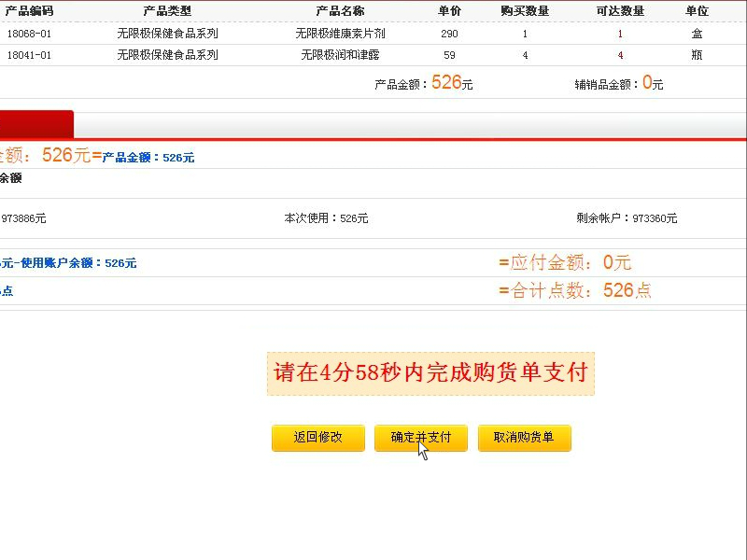The width and height of the screenshot is (747, 560).
Task: Click the 产品类型 column header
Action: (x=167, y=10)
